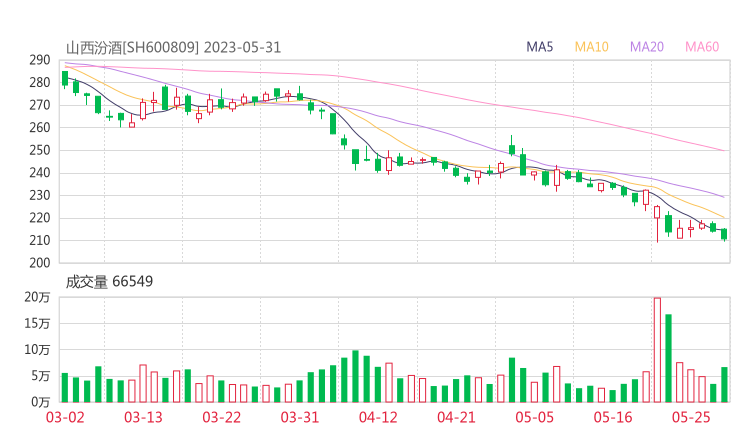Viewport: 740px width, 440px height.
Task: Click the 03-02 date axis label
Action: [x=65, y=417]
